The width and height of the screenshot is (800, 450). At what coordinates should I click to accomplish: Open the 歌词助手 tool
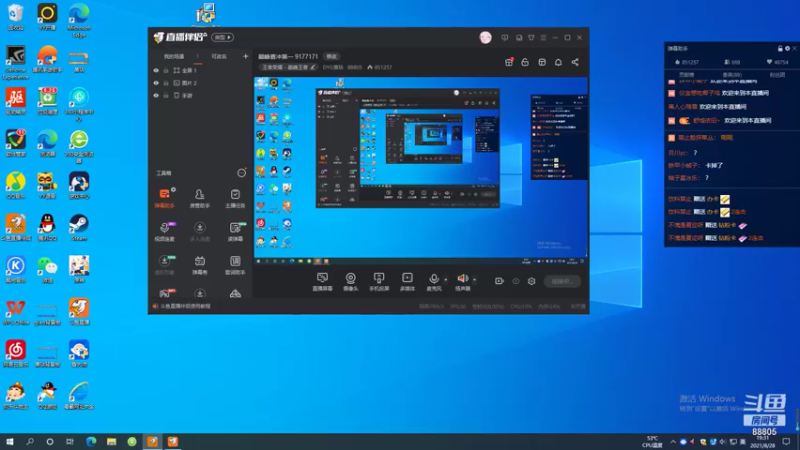pos(235,265)
